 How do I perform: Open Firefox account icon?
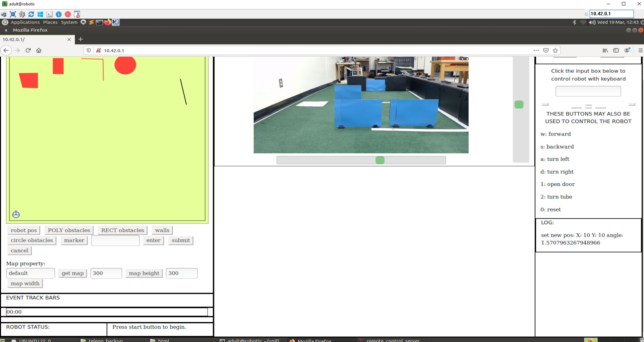click(x=627, y=50)
